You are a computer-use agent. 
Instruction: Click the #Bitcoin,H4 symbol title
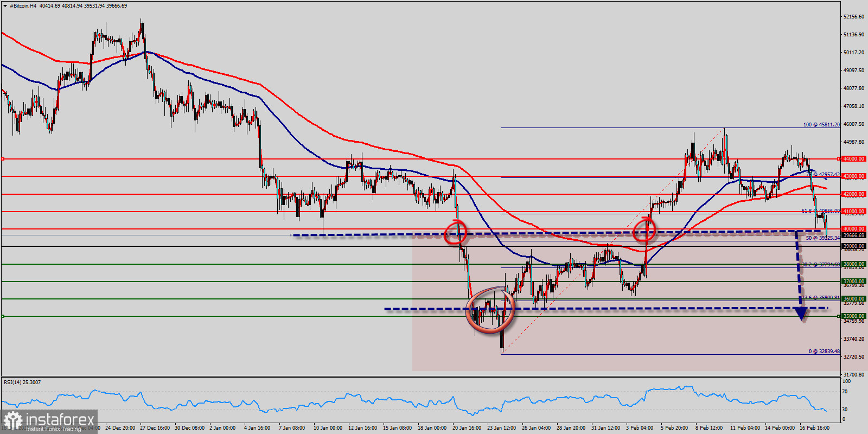23,5
